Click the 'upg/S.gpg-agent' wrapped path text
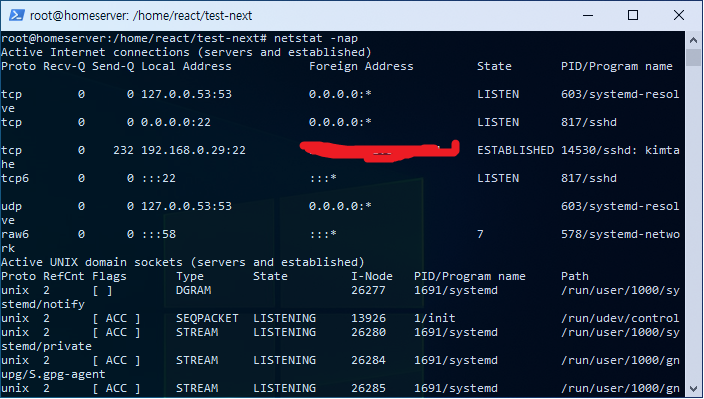The width and height of the screenshot is (704, 399). click(x=53, y=374)
